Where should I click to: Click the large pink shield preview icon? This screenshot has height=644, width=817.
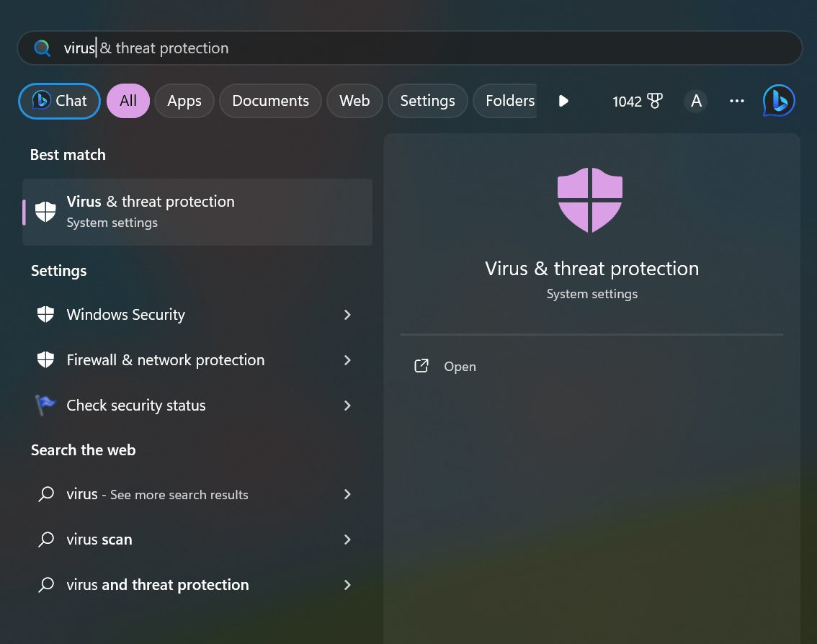click(x=590, y=200)
